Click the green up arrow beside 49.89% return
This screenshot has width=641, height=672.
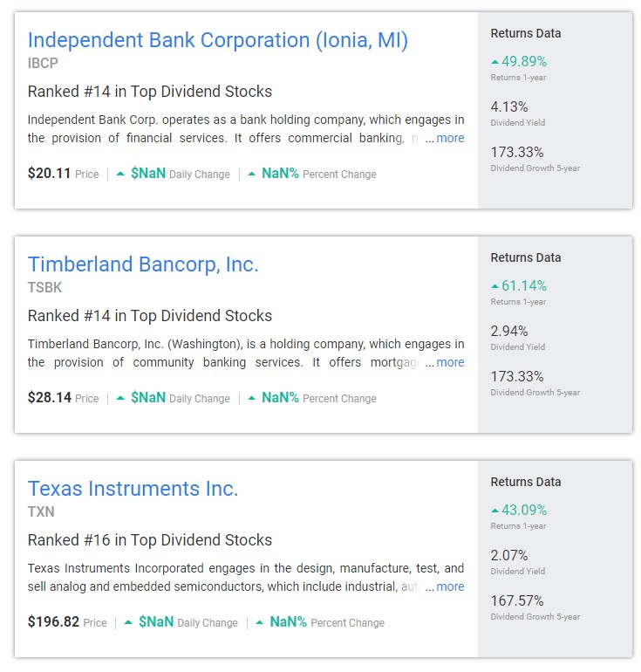click(x=495, y=62)
